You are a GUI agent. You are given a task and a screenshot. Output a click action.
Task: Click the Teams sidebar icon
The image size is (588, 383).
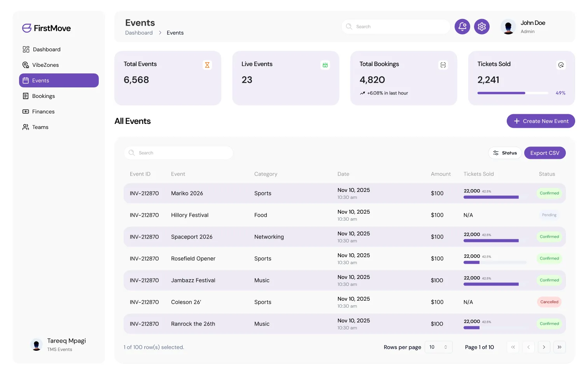pyautogui.click(x=26, y=127)
